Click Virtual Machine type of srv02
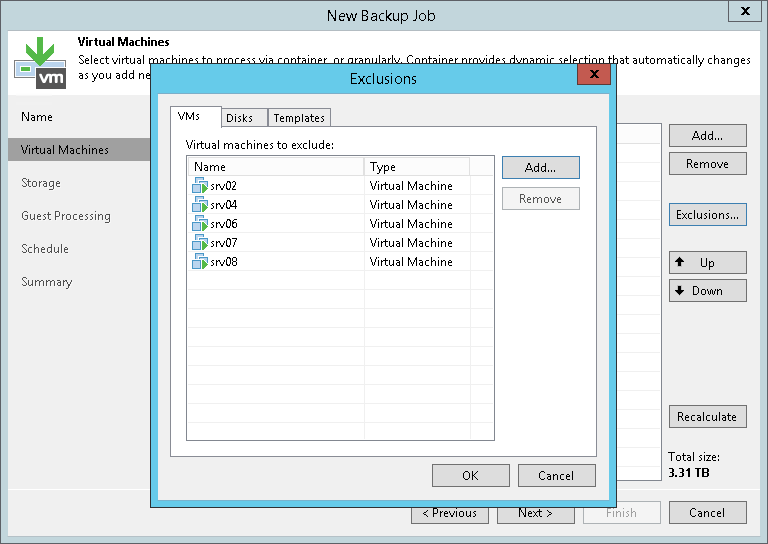768x544 pixels. (x=411, y=186)
